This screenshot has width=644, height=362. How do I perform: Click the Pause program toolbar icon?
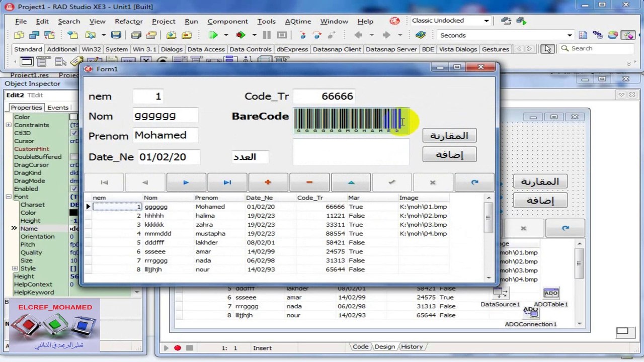267,35
